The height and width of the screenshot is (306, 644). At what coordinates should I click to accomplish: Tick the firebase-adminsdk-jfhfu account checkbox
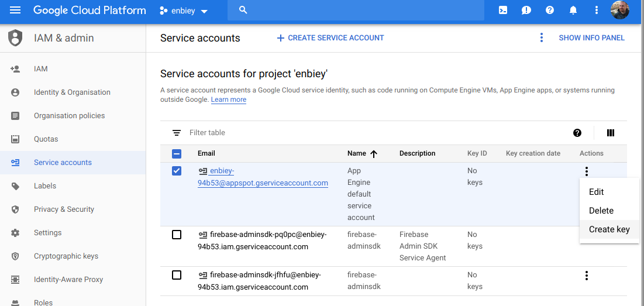(x=177, y=275)
